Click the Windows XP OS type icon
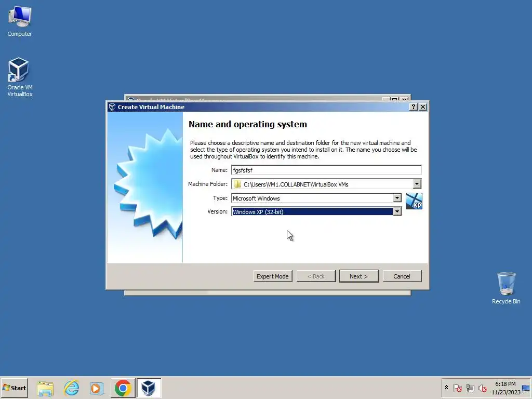The height and width of the screenshot is (399, 532). (414, 201)
